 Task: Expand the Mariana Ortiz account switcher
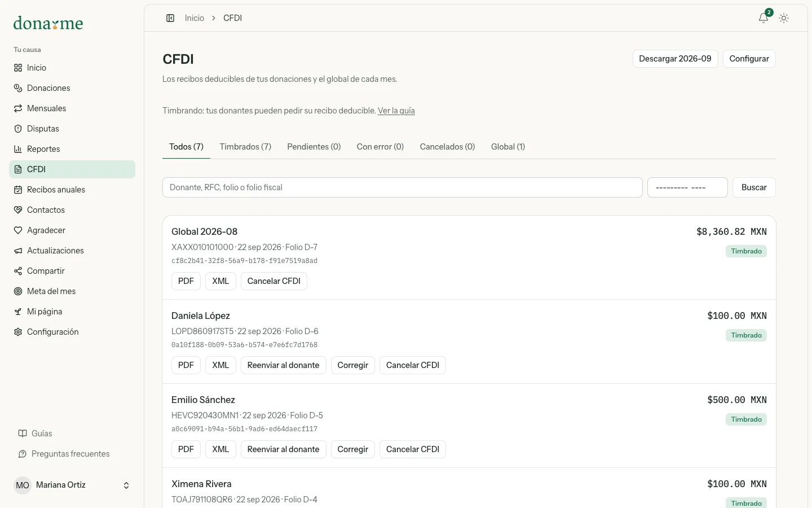pyautogui.click(x=72, y=485)
